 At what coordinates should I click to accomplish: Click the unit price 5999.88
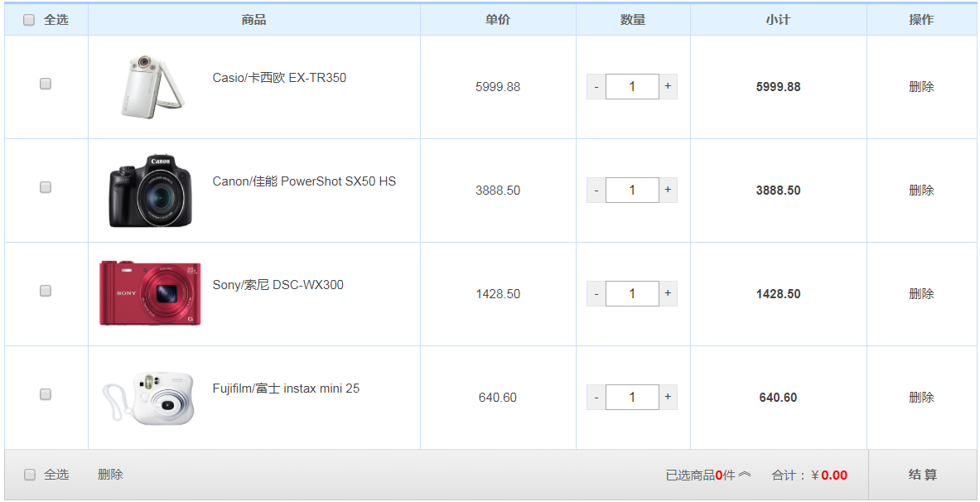click(498, 87)
